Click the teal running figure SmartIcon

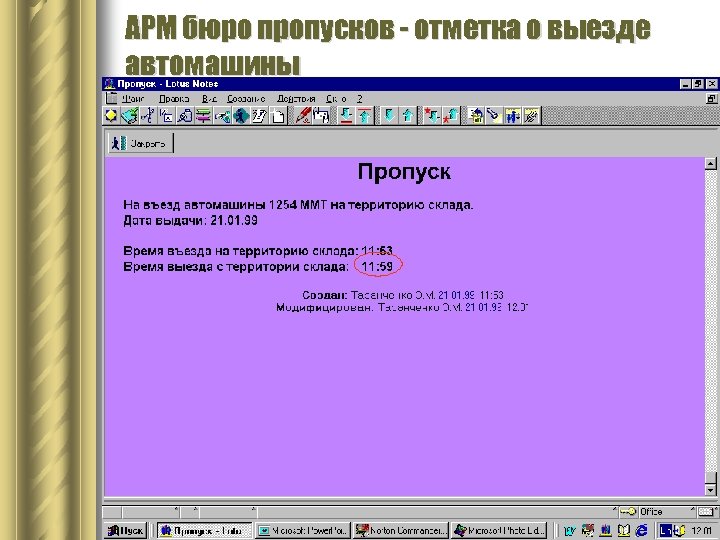point(241,116)
